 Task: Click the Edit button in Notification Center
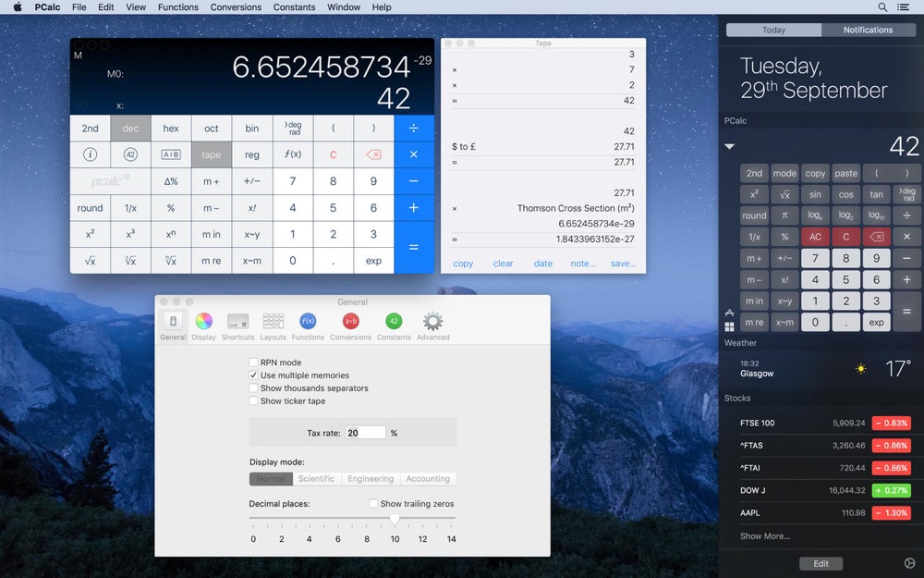821,563
